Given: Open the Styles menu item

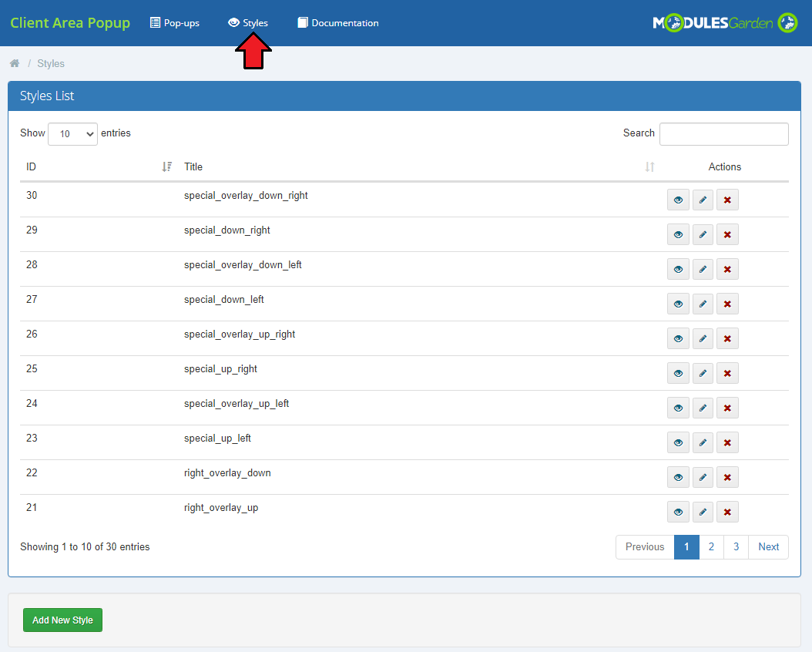Looking at the screenshot, I should click(x=248, y=23).
